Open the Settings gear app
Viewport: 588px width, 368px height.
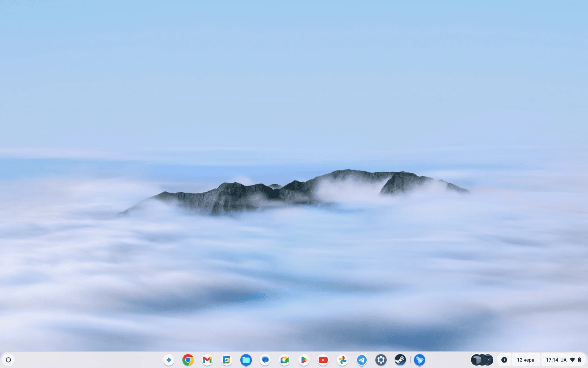pyautogui.click(x=381, y=360)
